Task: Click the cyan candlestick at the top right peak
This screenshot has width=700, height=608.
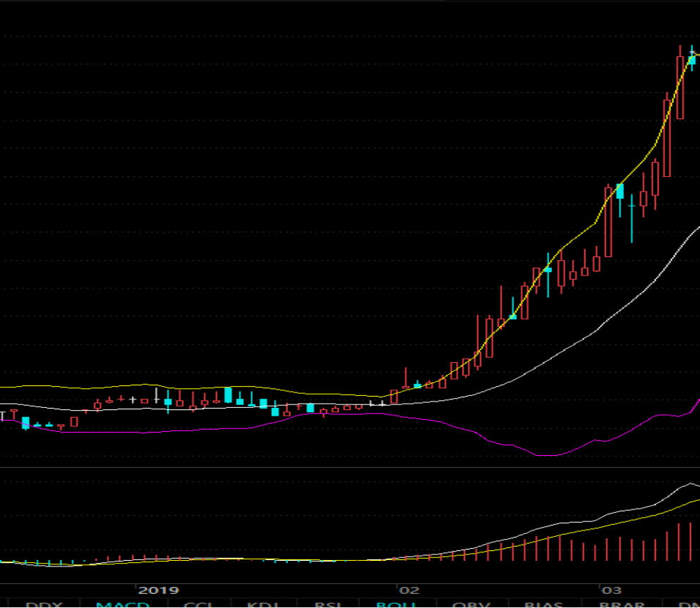Action: (x=692, y=59)
